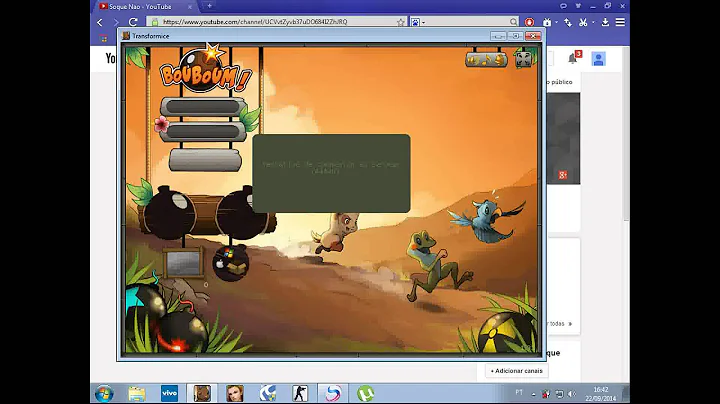Open the dropdown arrow next to camera extension
This screenshot has height=404, width=720.
(x=556, y=22)
